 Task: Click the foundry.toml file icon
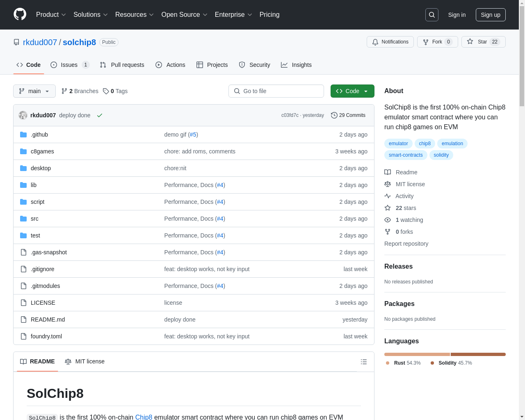click(x=23, y=336)
